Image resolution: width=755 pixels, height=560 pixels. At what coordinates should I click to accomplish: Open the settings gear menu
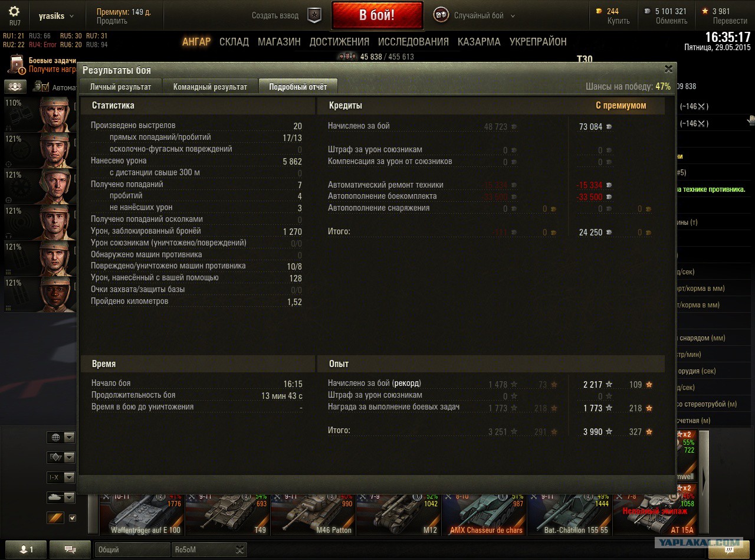[14, 11]
